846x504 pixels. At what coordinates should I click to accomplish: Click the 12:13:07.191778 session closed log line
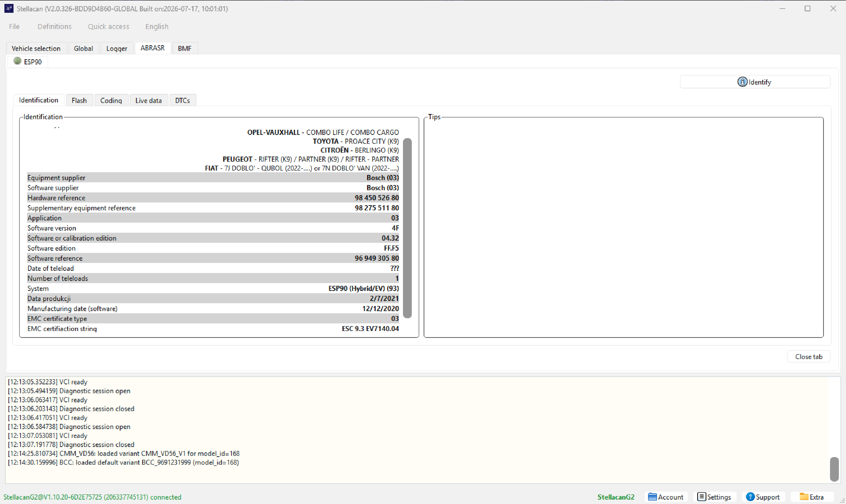(71, 445)
